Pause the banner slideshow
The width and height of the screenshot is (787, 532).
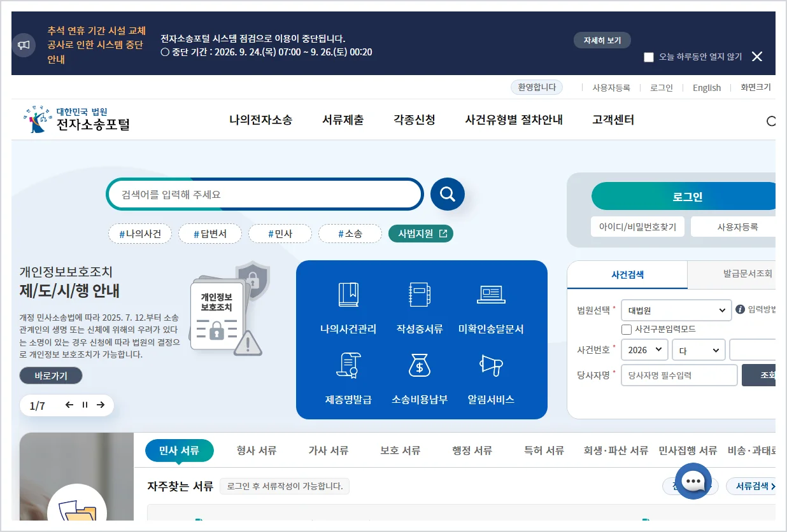(85, 405)
